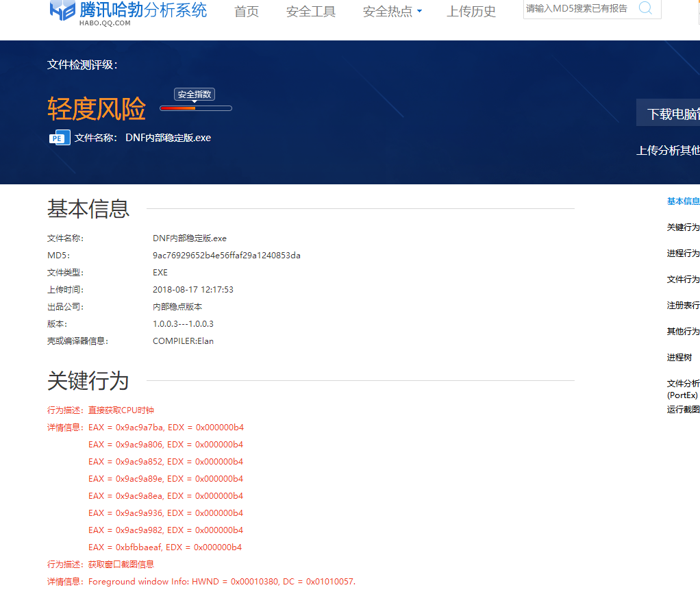The width and height of the screenshot is (700, 592).
Task: Click the Foreground window Info HWND line
Action: point(222,581)
